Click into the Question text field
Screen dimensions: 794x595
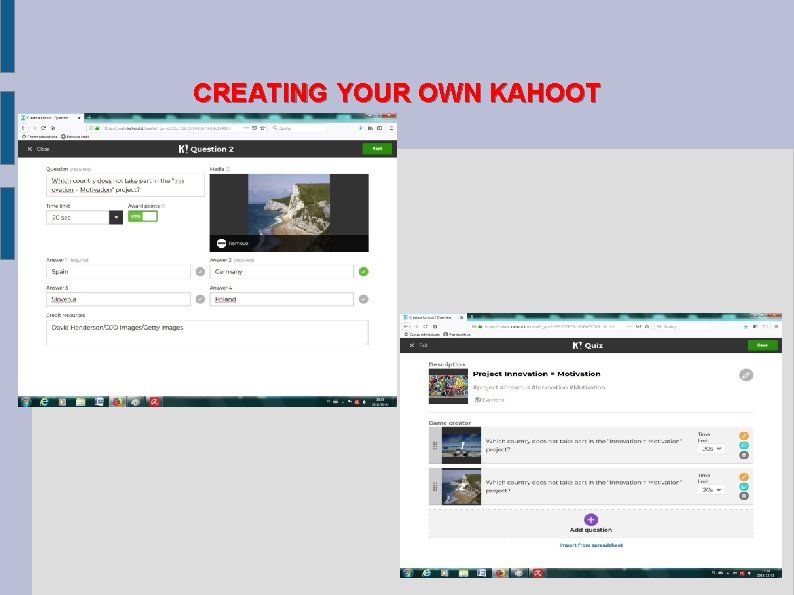tap(126, 185)
